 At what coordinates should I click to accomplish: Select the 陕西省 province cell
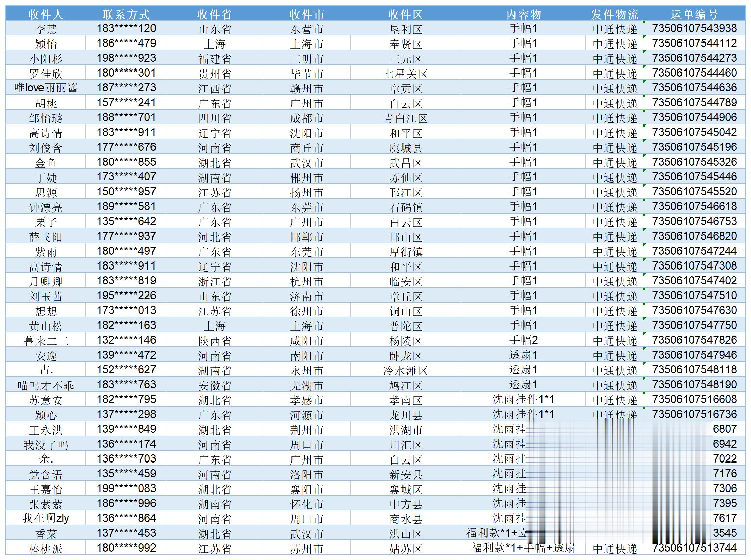[214, 340]
